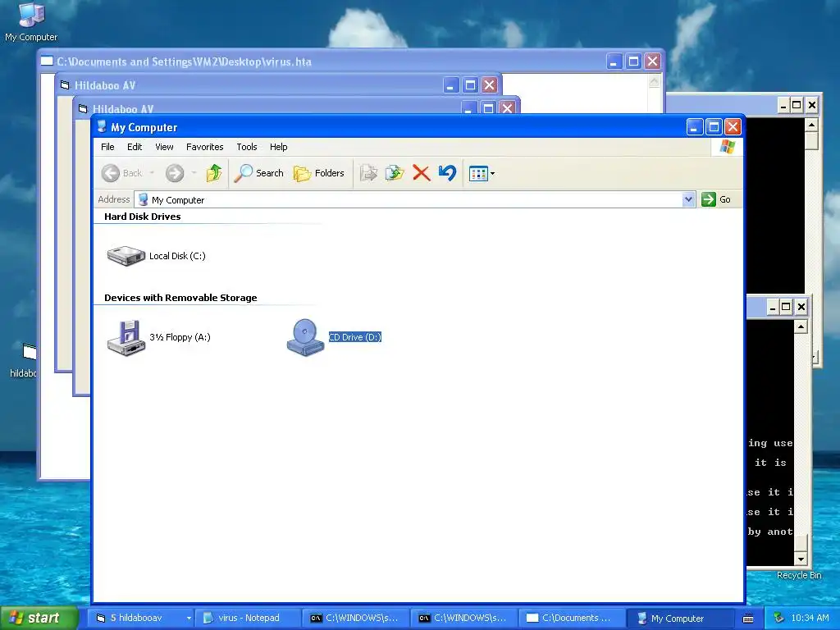
Task: Close the My Computer window
Action: pyautogui.click(x=733, y=127)
